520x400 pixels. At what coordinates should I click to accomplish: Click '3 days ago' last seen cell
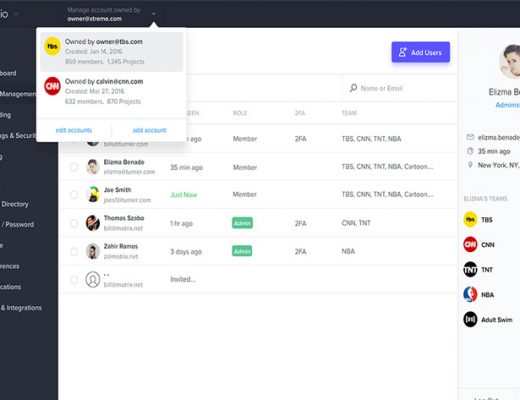186,252
